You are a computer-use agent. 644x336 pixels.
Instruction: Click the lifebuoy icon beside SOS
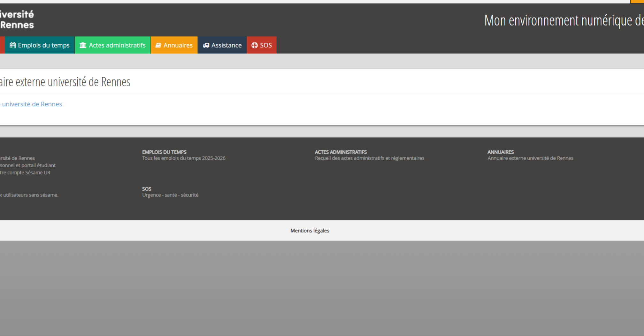coord(255,45)
